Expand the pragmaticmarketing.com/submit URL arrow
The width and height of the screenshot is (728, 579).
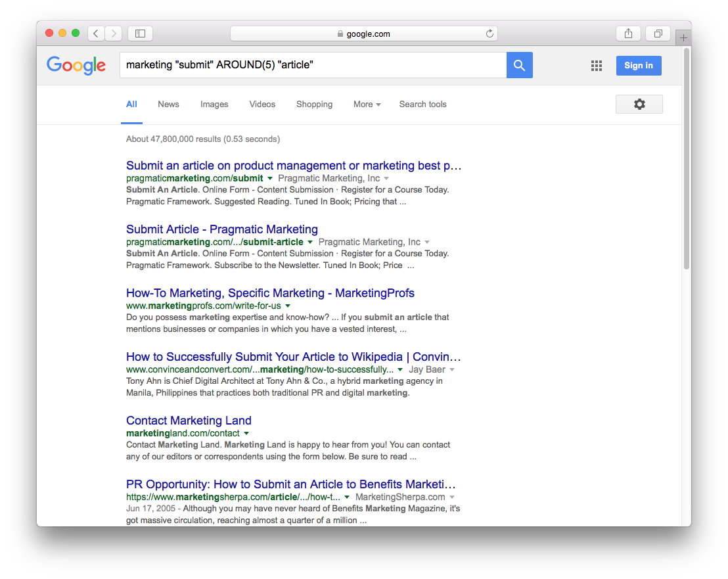[270, 178]
